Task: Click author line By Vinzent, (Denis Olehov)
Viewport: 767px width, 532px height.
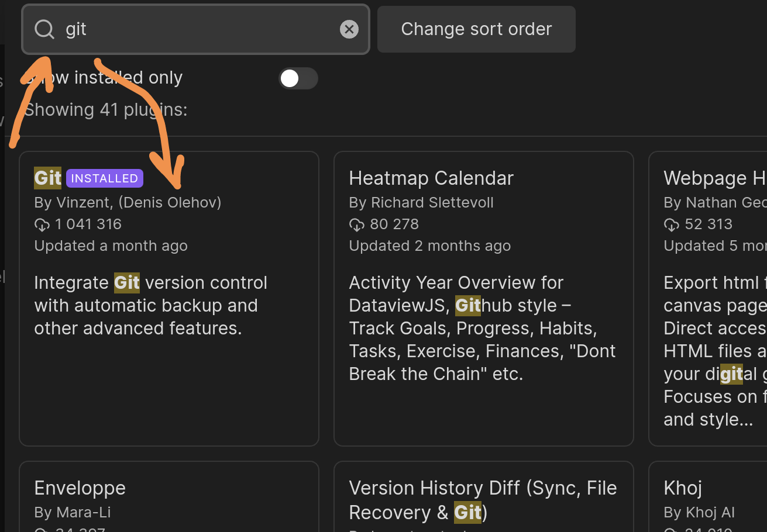Action: [128, 203]
